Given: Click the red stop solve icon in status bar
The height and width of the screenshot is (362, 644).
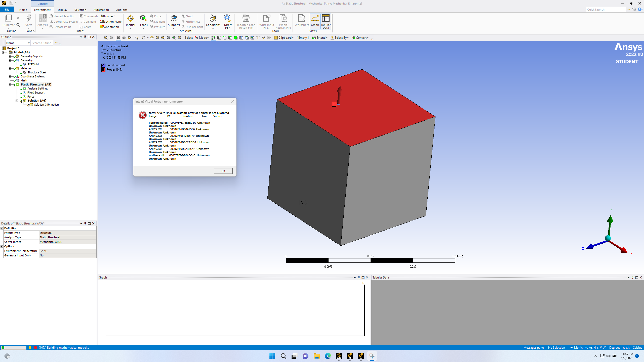Looking at the screenshot, I should 35,348.
